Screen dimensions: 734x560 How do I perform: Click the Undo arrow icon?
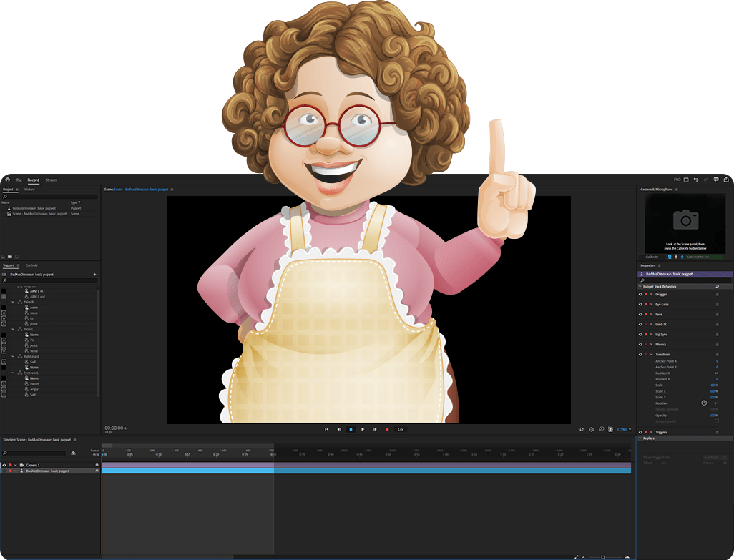[695, 180]
